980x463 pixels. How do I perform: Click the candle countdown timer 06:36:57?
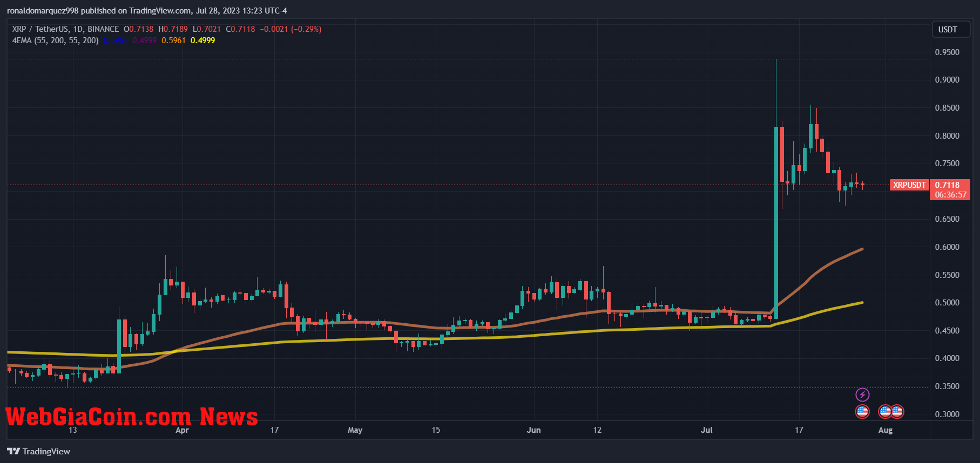click(x=950, y=195)
